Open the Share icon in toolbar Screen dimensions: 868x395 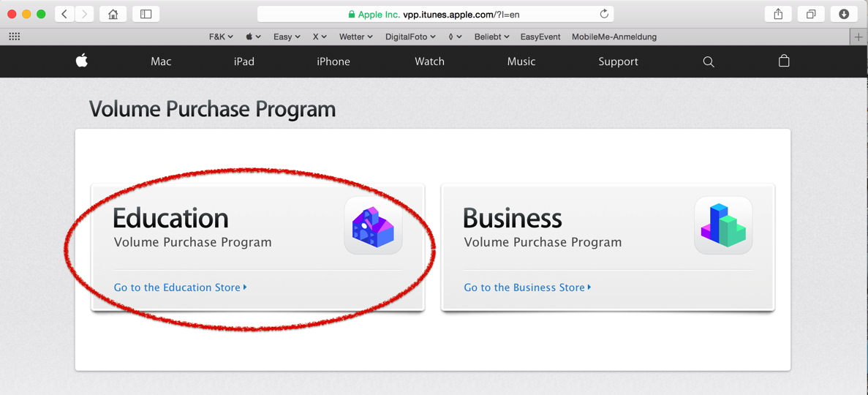778,14
